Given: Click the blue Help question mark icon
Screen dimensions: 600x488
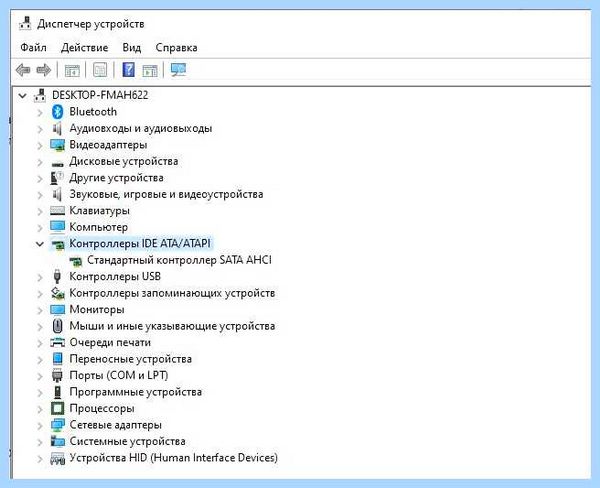Looking at the screenshot, I should click(x=129, y=70).
